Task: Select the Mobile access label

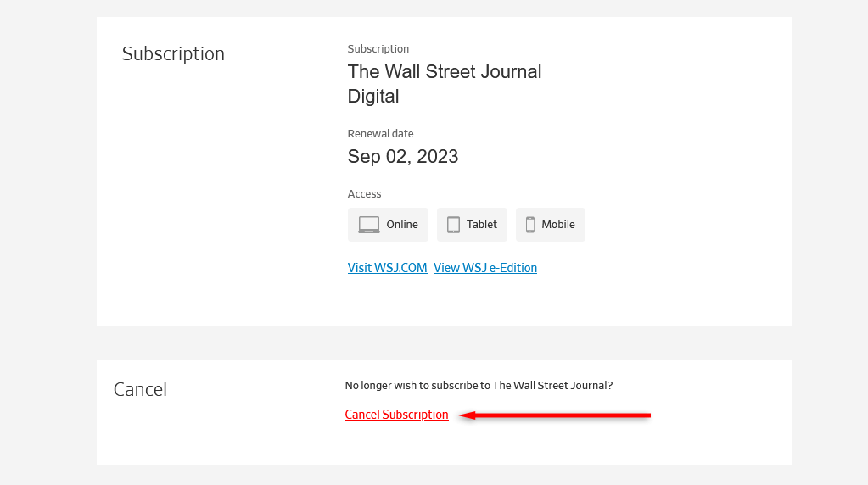Action: tap(558, 225)
